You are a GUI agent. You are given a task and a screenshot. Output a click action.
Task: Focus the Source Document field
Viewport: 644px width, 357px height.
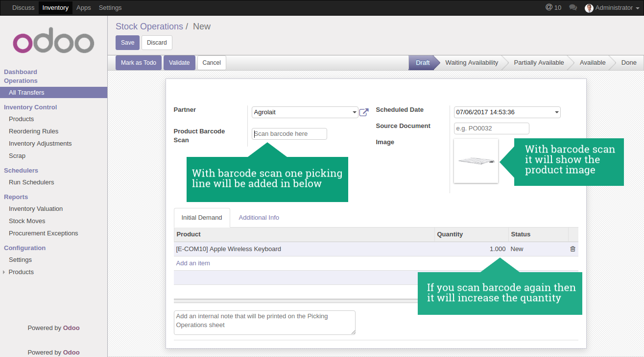coord(492,128)
